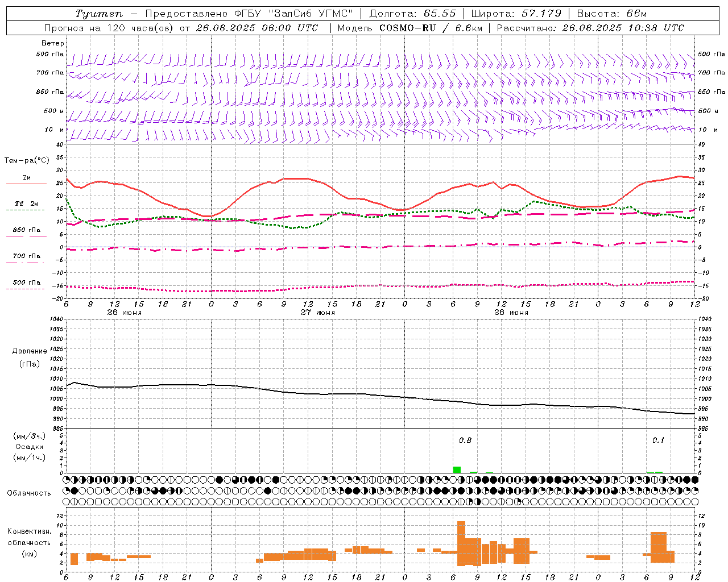
Task: Click the 'Высота: 66м' elevation value
Action: click(x=612, y=14)
